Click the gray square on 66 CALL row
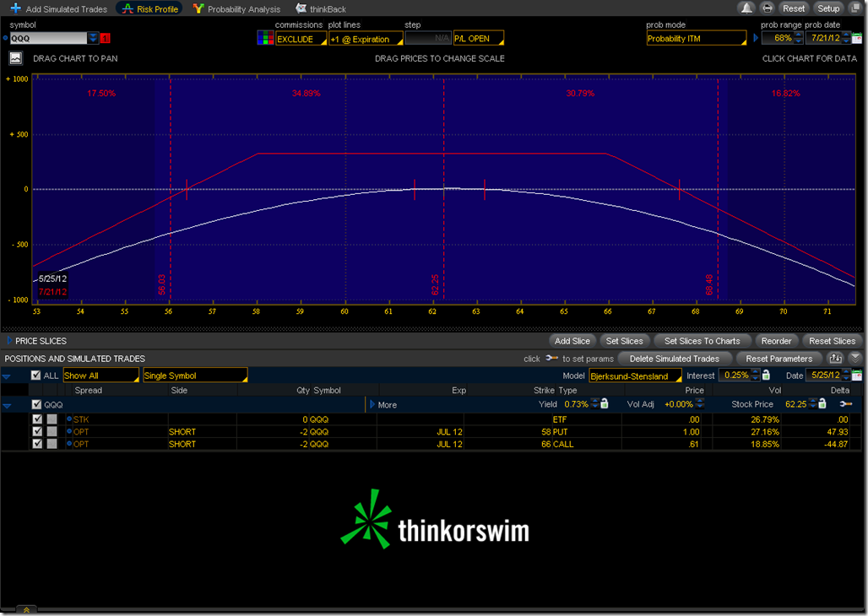868x616 pixels. 52,443
